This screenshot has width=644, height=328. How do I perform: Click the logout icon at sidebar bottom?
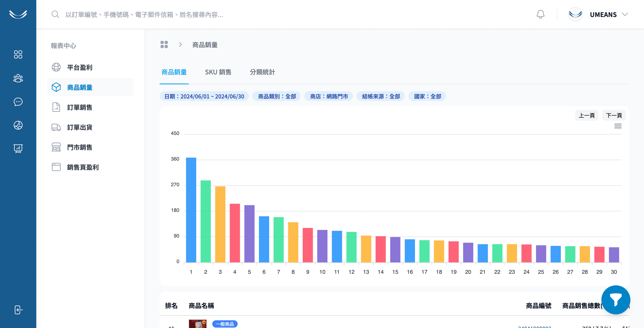(x=18, y=310)
